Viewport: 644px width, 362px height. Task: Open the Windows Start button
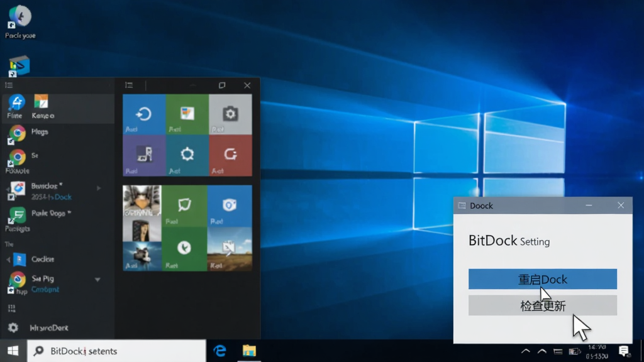[x=13, y=351]
